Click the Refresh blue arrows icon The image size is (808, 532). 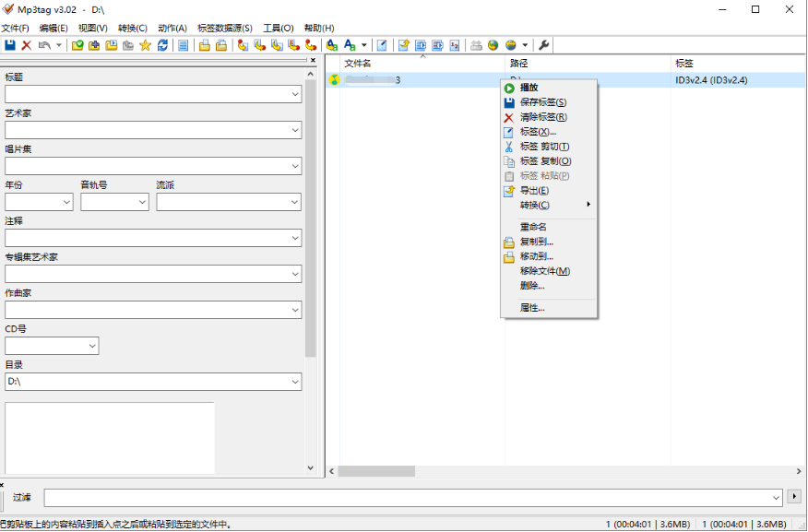click(x=162, y=45)
